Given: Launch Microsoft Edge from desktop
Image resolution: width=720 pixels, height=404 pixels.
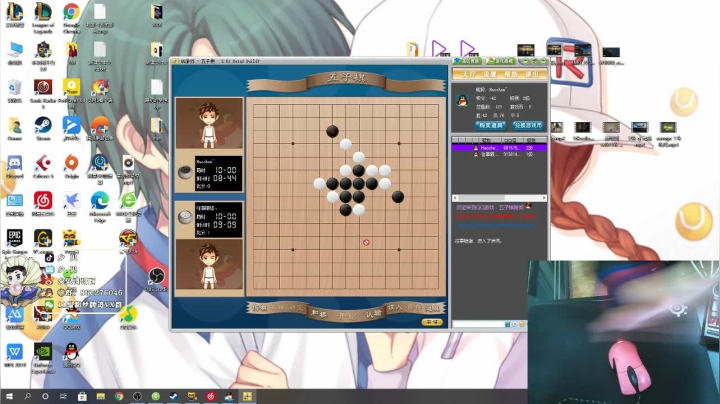Looking at the screenshot, I should (x=100, y=202).
